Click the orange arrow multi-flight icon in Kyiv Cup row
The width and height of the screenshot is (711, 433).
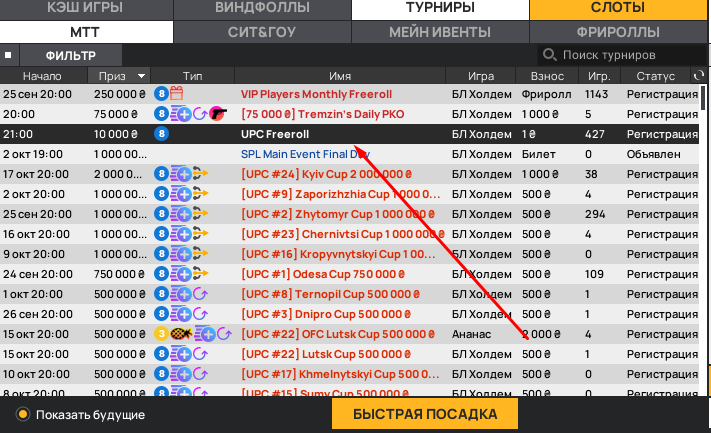click(x=200, y=174)
